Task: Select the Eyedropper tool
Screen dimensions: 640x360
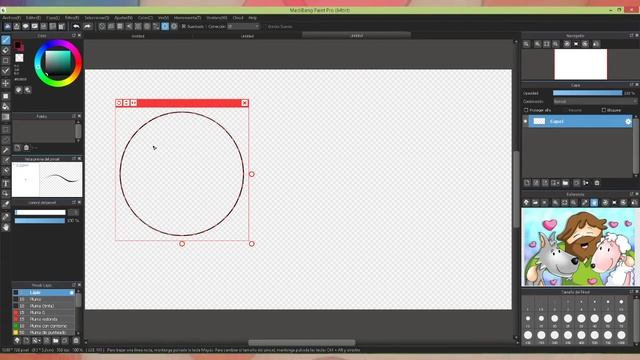Action: pos(6,217)
